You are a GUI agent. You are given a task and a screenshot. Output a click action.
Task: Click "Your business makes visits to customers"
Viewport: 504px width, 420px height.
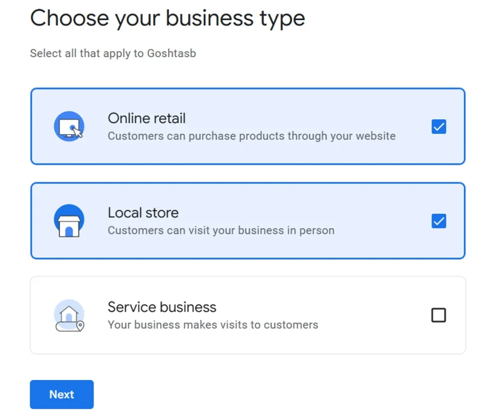(x=213, y=325)
